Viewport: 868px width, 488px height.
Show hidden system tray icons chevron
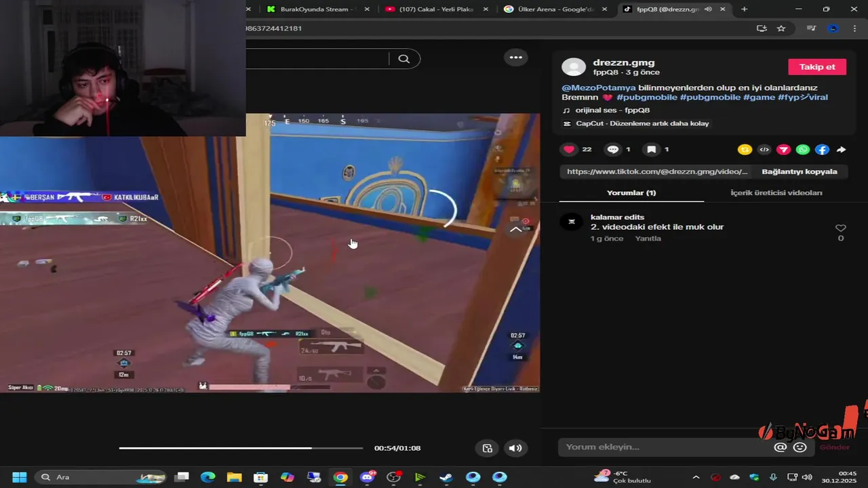point(696,477)
